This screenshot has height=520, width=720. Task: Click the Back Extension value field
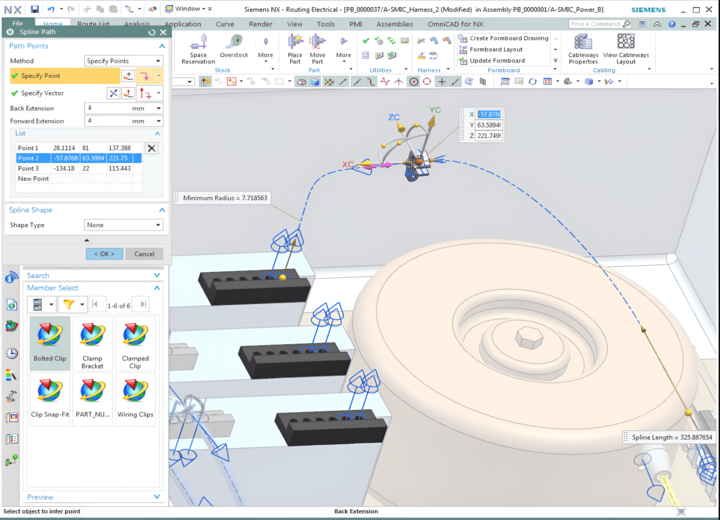(108, 108)
